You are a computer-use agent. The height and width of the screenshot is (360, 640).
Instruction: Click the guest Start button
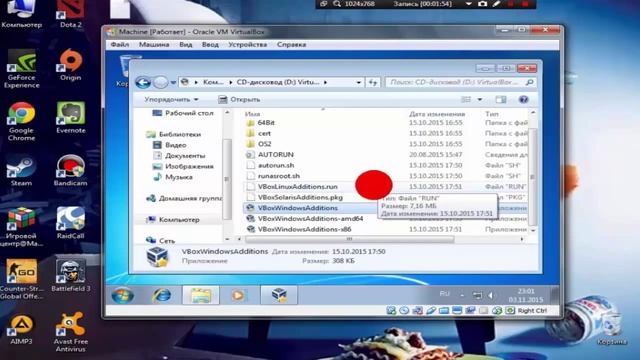coord(122,295)
